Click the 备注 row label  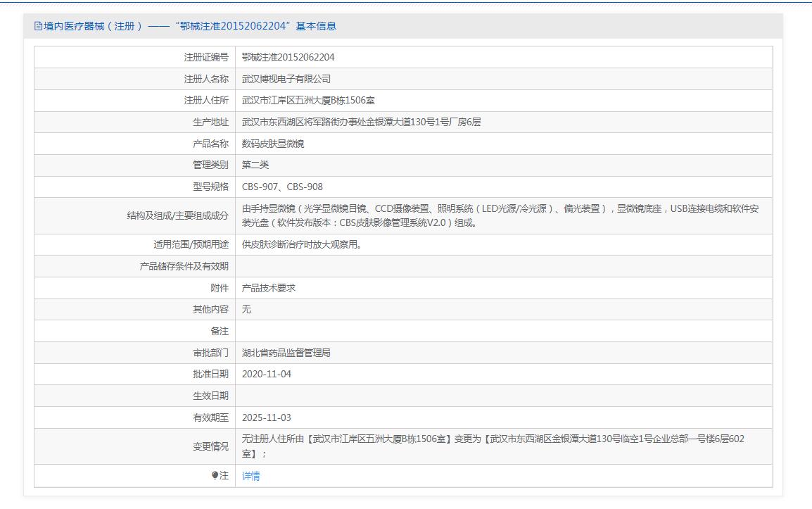pyautogui.click(x=220, y=331)
